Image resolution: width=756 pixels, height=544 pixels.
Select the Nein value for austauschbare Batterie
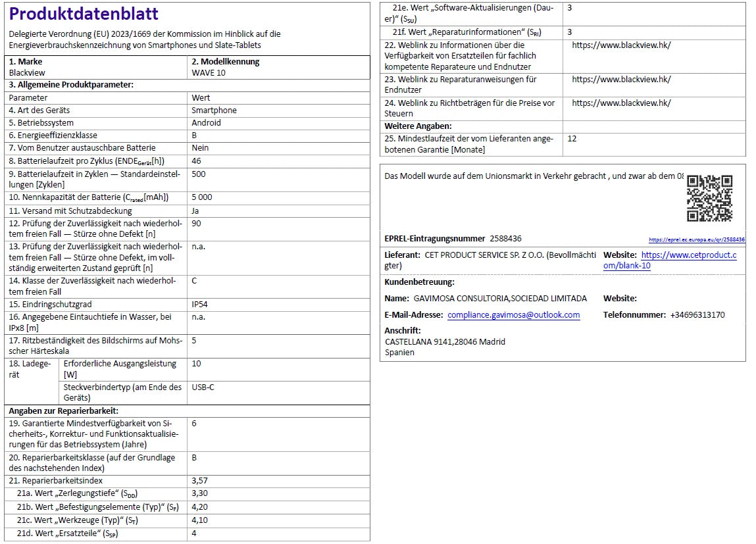coord(200,148)
